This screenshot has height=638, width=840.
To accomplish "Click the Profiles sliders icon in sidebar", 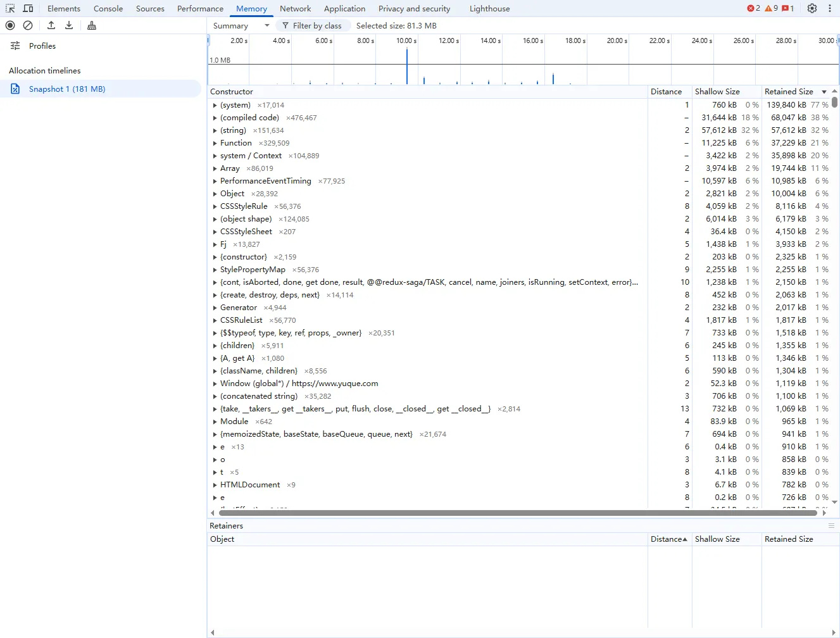I will [15, 46].
